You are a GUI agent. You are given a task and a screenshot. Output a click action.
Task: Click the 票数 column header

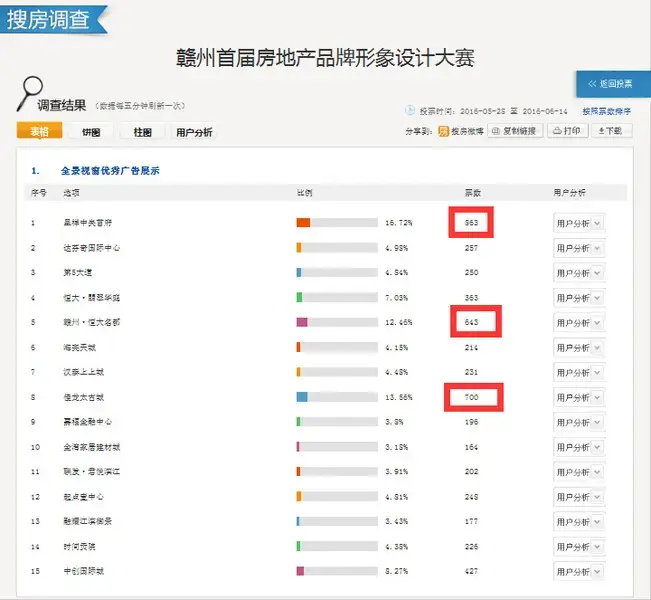point(472,193)
